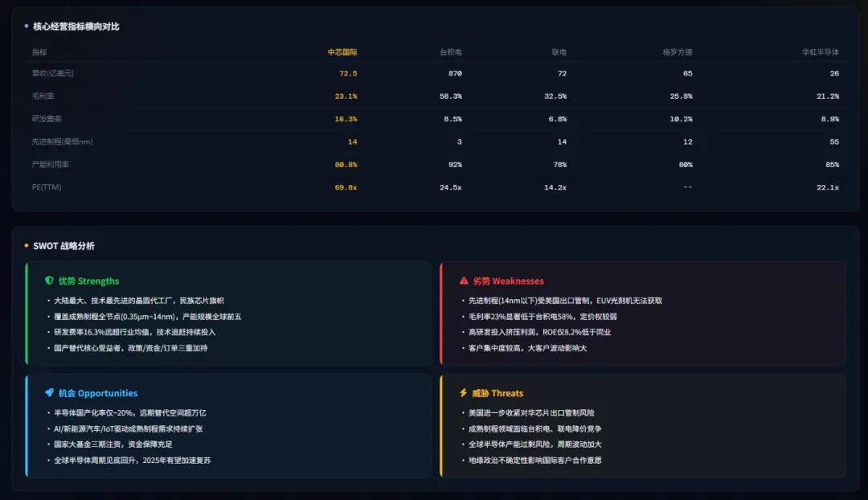Image resolution: width=868 pixels, height=500 pixels.
Task: Select the 研发费率16.3%远超行业均值 bullet
Action: (134, 332)
